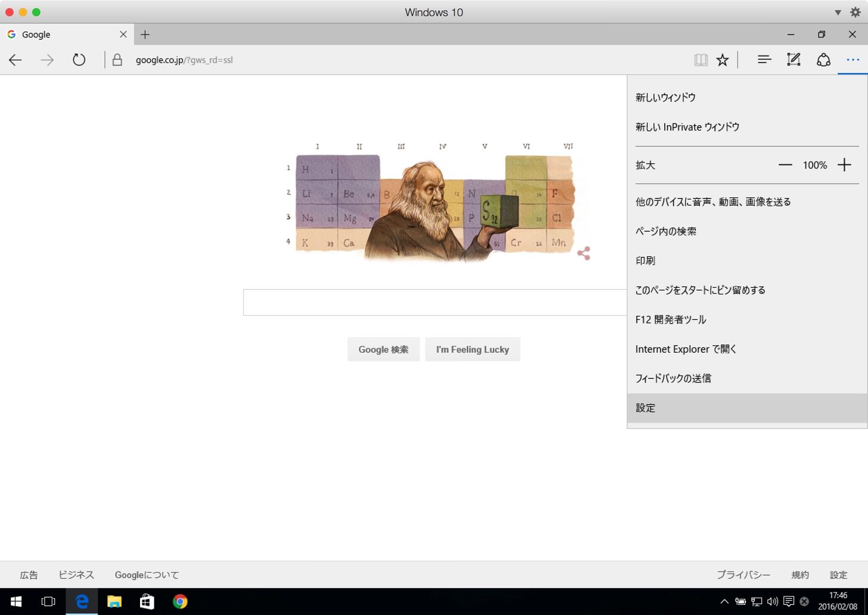The image size is (868, 615).
Task: Open the Googleについて footer link
Action: [x=147, y=575]
